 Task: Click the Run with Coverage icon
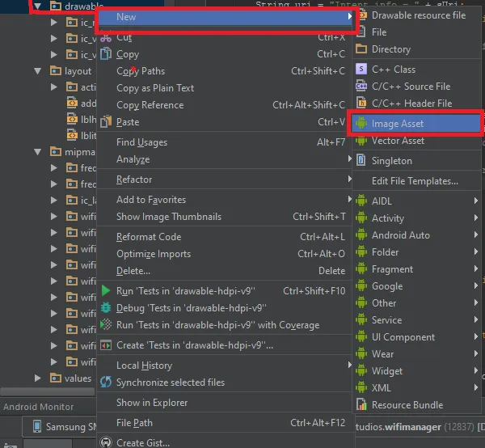pyautogui.click(x=106, y=324)
